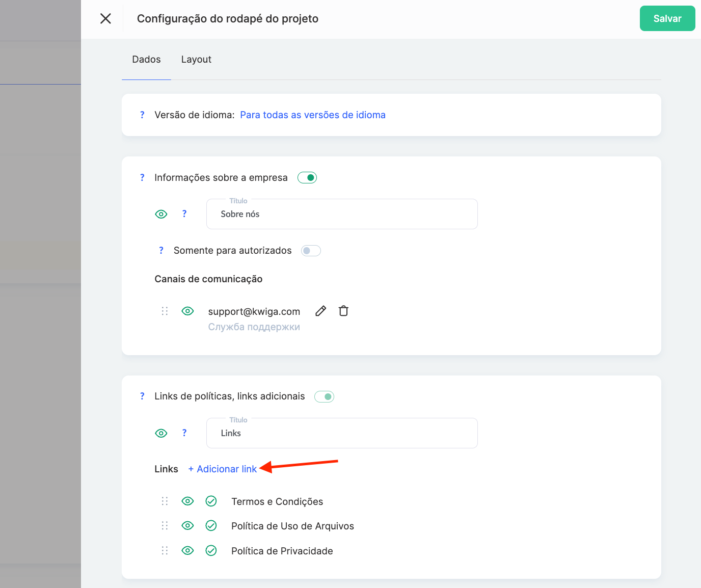Delete the support@kwiga.com channel via trash icon

[343, 311]
